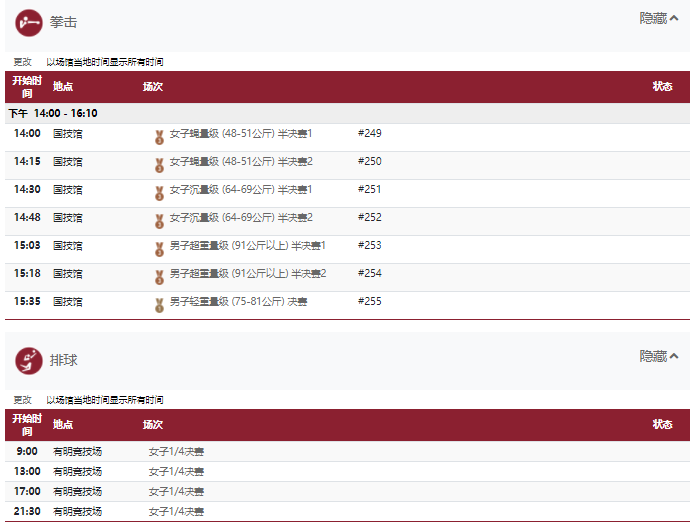This screenshot has width=696, height=527.
Task: Select the 9:00 女子1/4决赛 volleyball row
Action: click(x=347, y=451)
